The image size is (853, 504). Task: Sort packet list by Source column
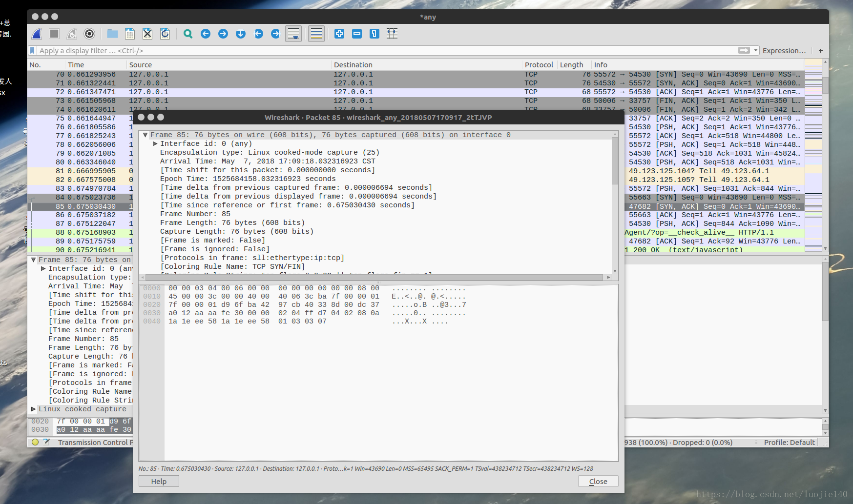point(229,64)
